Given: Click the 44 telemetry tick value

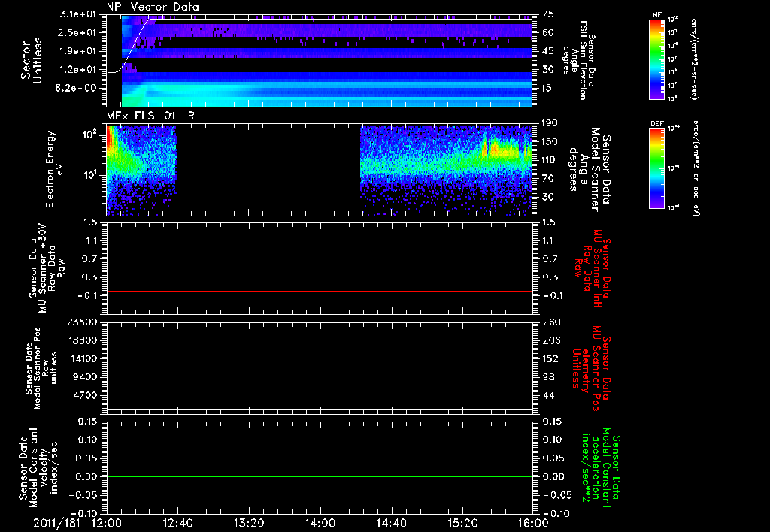Looking at the screenshot, I should (548, 395).
